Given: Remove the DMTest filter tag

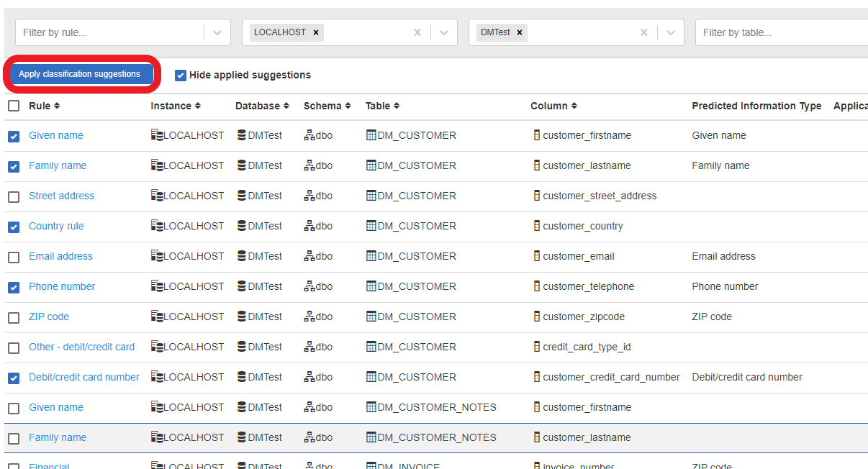Looking at the screenshot, I should (520, 32).
